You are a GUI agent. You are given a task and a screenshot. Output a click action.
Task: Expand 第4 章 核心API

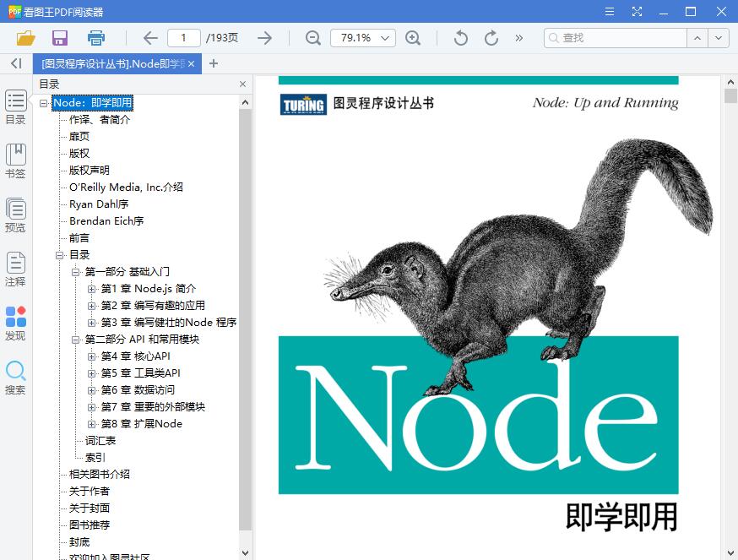point(91,356)
